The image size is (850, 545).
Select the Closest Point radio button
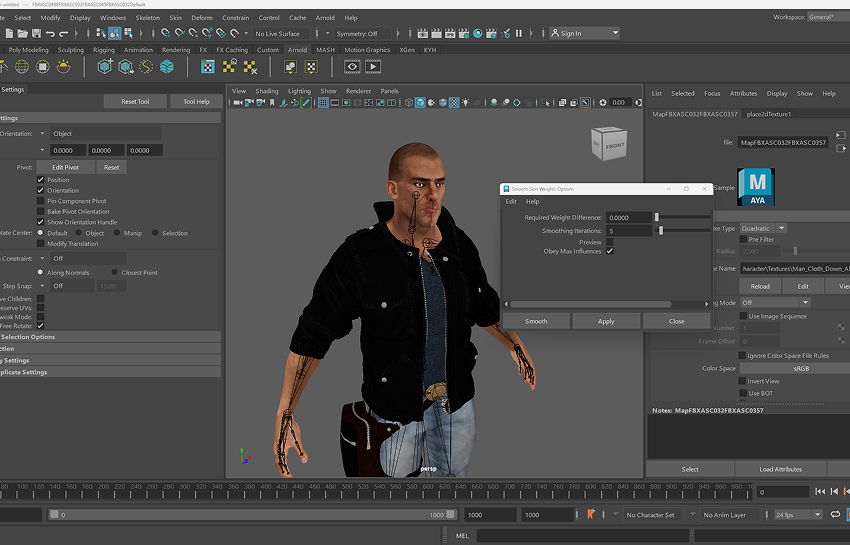pos(116,272)
